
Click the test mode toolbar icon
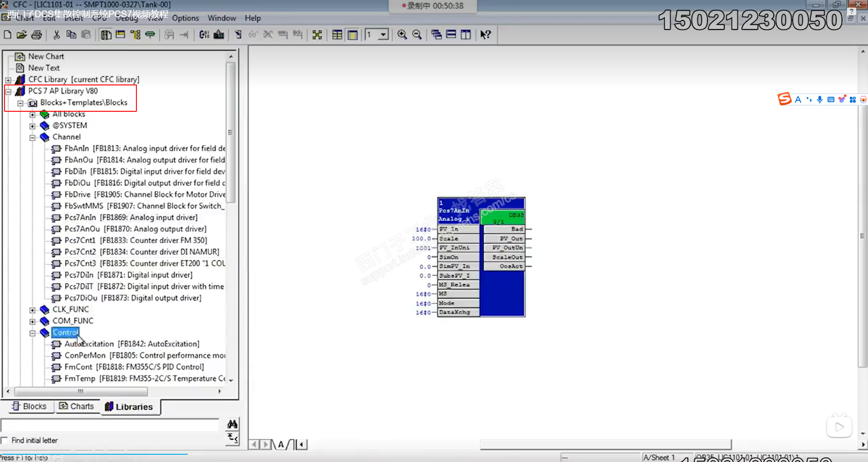[x=238, y=35]
